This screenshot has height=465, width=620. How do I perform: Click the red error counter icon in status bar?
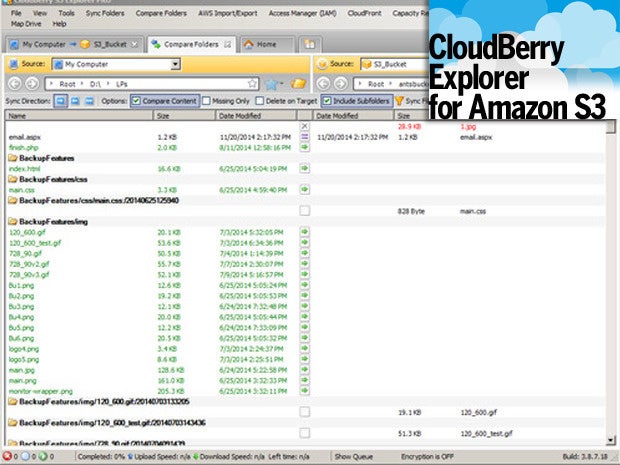8,456
